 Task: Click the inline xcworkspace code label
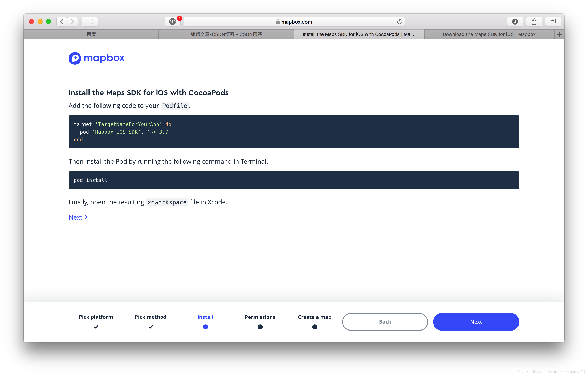(167, 202)
